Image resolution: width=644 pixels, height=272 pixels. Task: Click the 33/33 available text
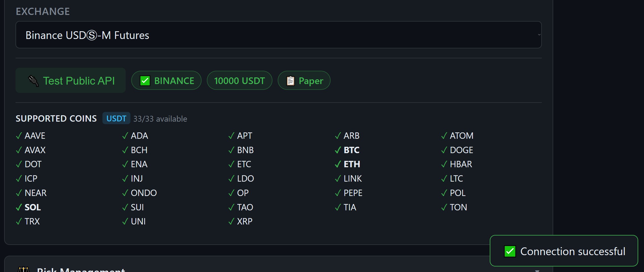[160, 119]
